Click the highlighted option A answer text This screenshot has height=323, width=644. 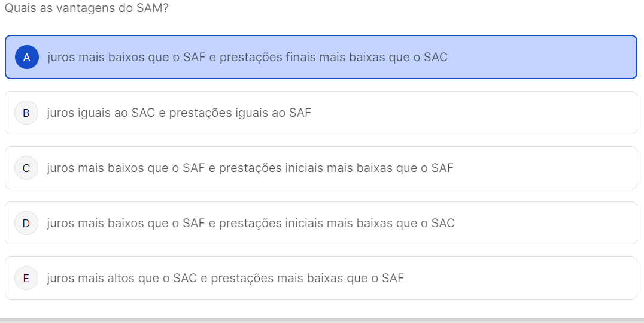[247, 58]
